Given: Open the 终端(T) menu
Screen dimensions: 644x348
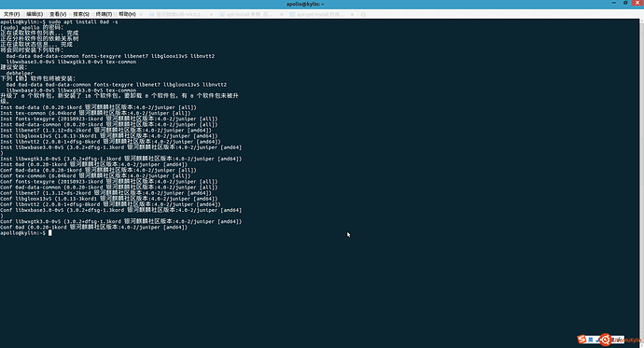Looking at the screenshot, I should pos(104,14).
